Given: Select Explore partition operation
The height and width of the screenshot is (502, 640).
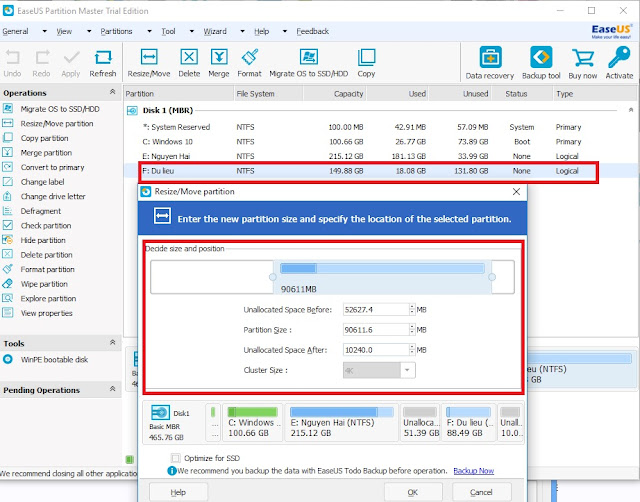Looking at the screenshot, I should 48,299.
